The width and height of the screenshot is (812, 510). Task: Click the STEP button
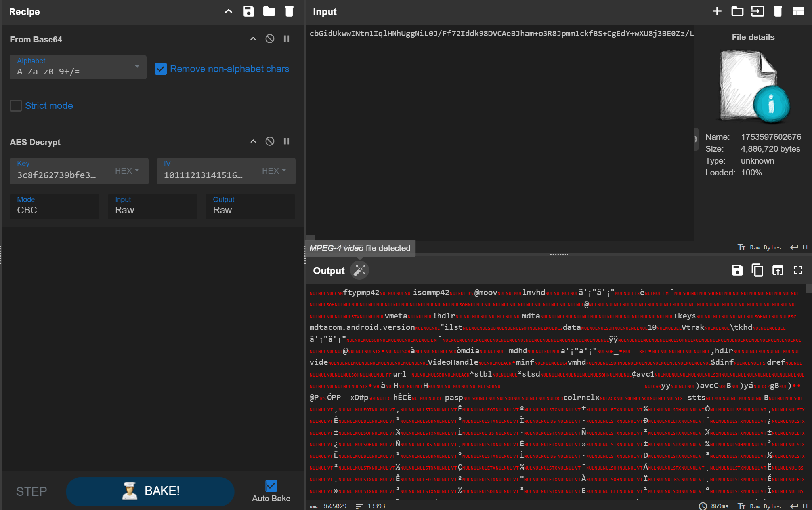click(x=31, y=491)
